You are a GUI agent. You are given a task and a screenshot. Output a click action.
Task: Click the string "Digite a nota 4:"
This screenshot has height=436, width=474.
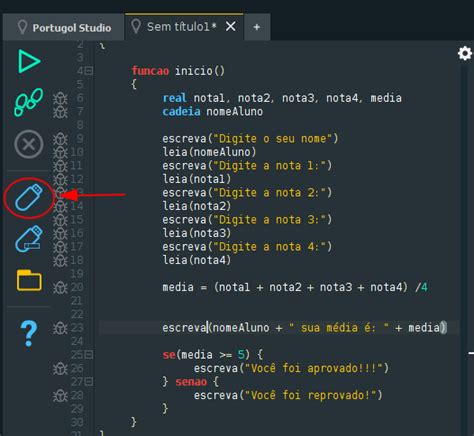(x=269, y=247)
